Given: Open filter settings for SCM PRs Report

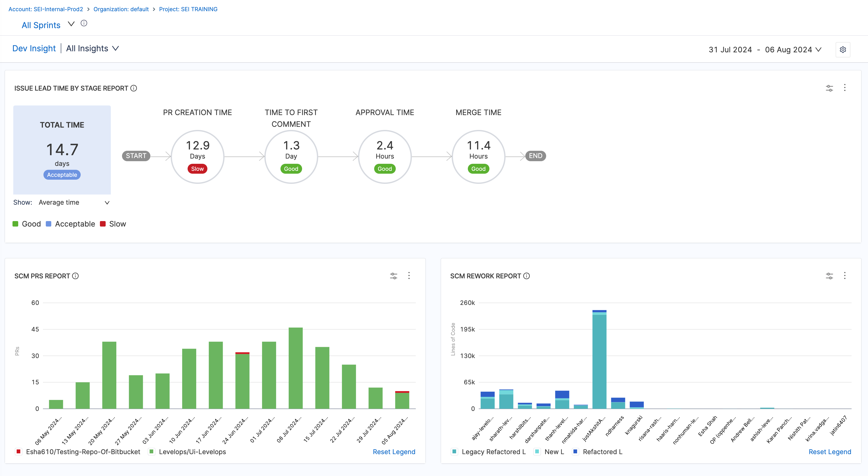Looking at the screenshot, I should [x=393, y=276].
